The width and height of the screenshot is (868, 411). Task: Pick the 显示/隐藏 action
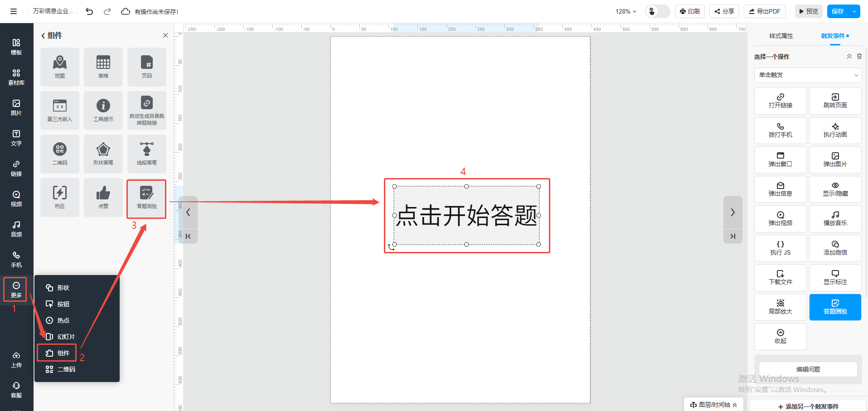tap(835, 189)
